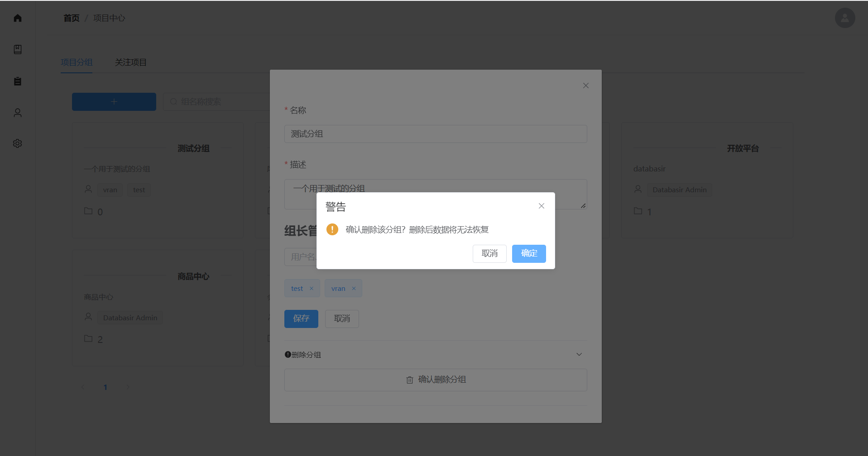The width and height of the screenshot is (868, 456).
Task: Open the clipboard sidebar icon
Action: 18,81
